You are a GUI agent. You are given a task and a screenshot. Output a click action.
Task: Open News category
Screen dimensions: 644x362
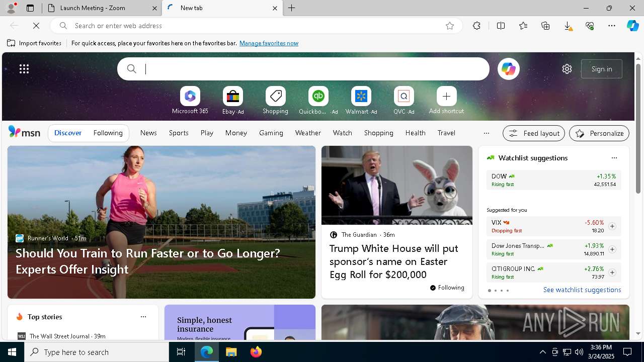pos(148,133)
